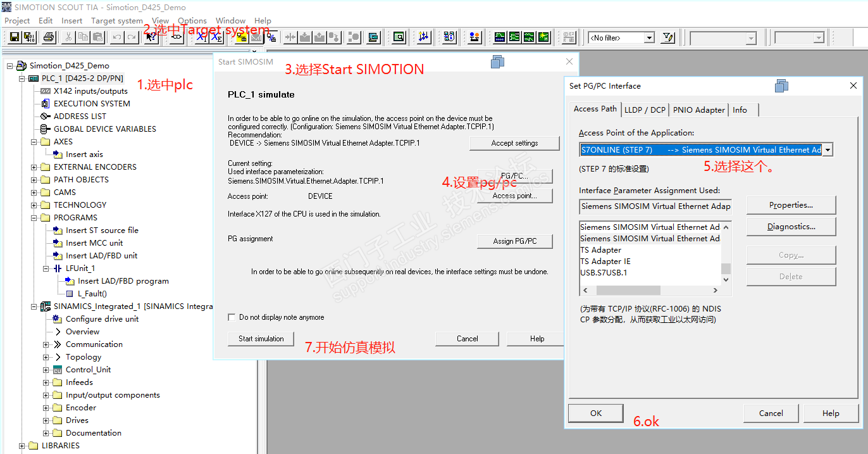Click the Accept settings button
This screenshot has height=454, width=868.
514,143
